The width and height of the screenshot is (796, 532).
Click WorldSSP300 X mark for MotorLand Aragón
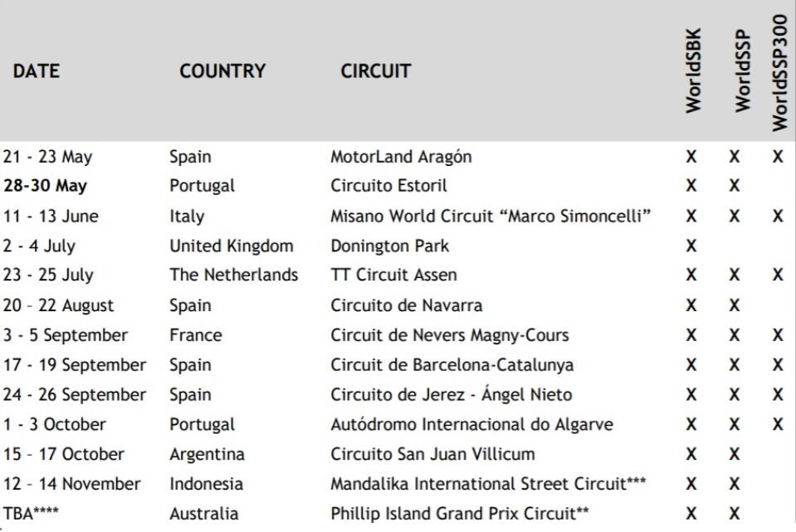click(778, 157)
